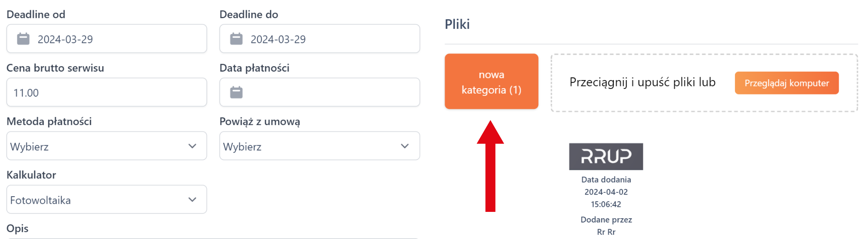Click calendar icon in Deadline od field
This screenshot has width=868, height=239.
[23, 39]
